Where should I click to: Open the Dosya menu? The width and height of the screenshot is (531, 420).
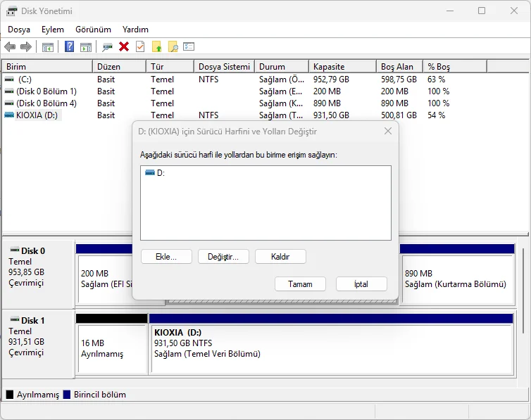coord(19,30)
